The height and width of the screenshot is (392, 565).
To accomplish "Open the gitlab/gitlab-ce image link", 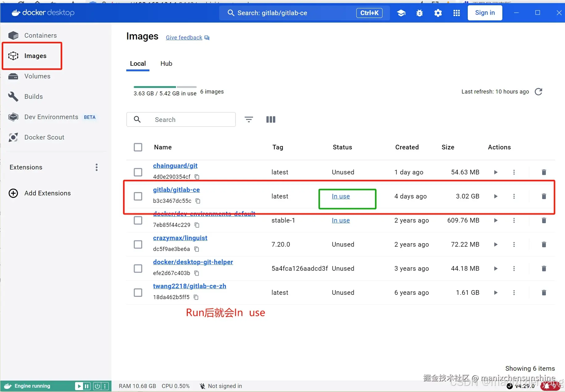I will tap(176, 190).
